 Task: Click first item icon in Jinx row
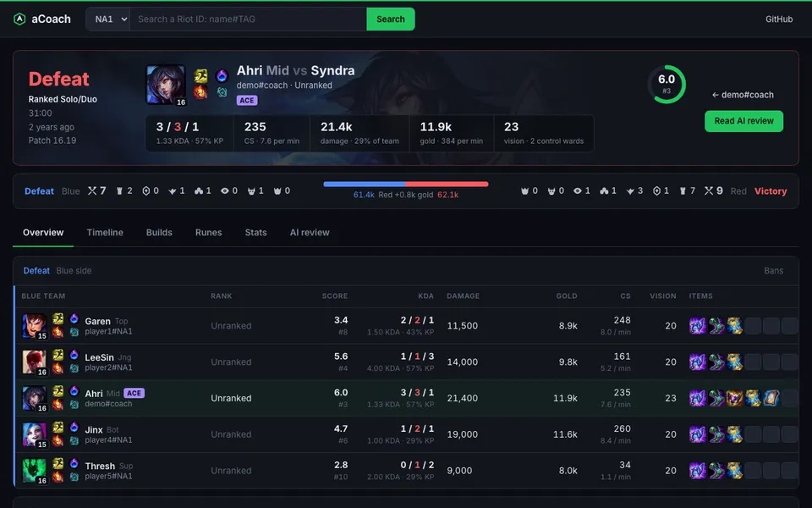(698, 434)
